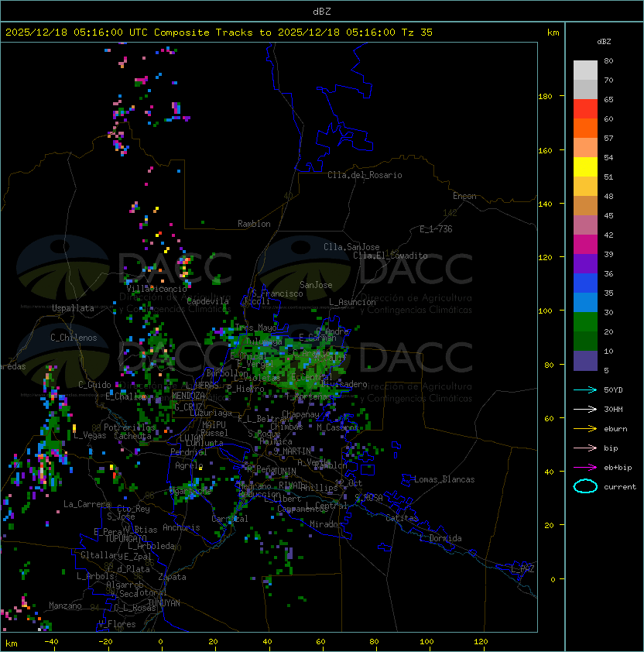Click the Lomas_Blancas map label

[x=444, y=480]
